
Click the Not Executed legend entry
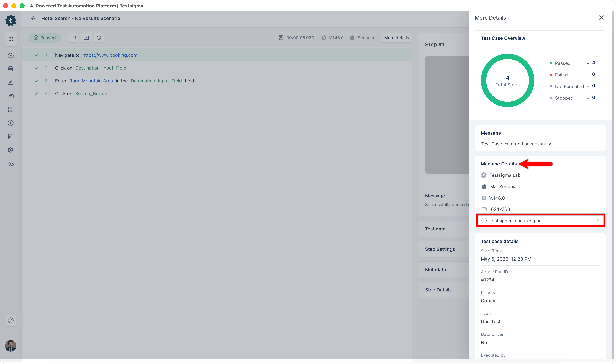[x=572, y=86]
